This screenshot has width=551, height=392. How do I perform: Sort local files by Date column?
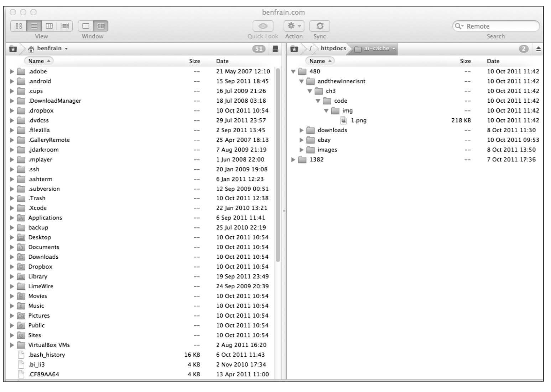point(222,61)
